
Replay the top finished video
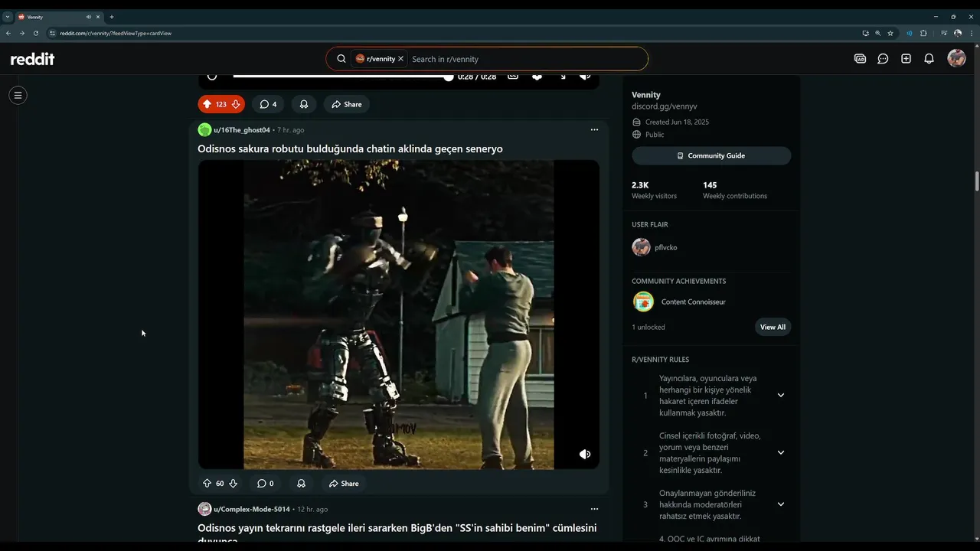coord(212,77)
